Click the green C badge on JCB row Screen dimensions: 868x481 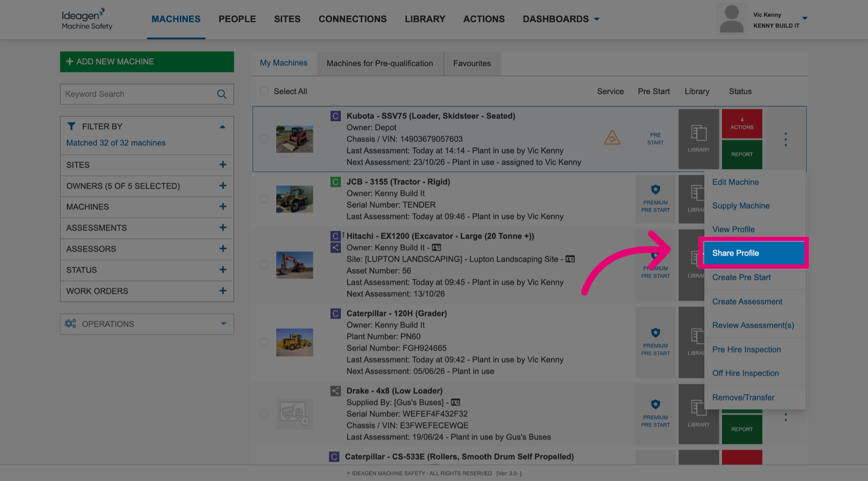[335, 182]
